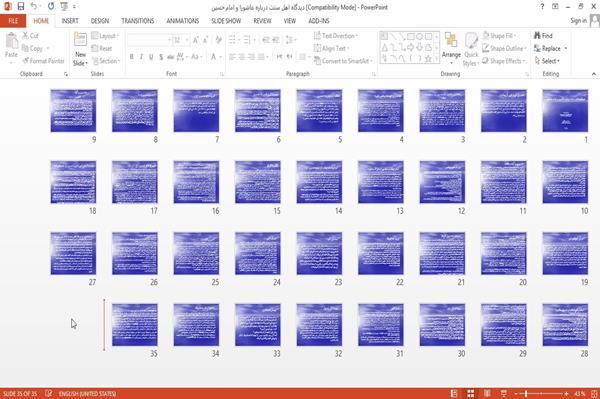
Task: Open the Layout dropdown
Action: tap(105, 36)
